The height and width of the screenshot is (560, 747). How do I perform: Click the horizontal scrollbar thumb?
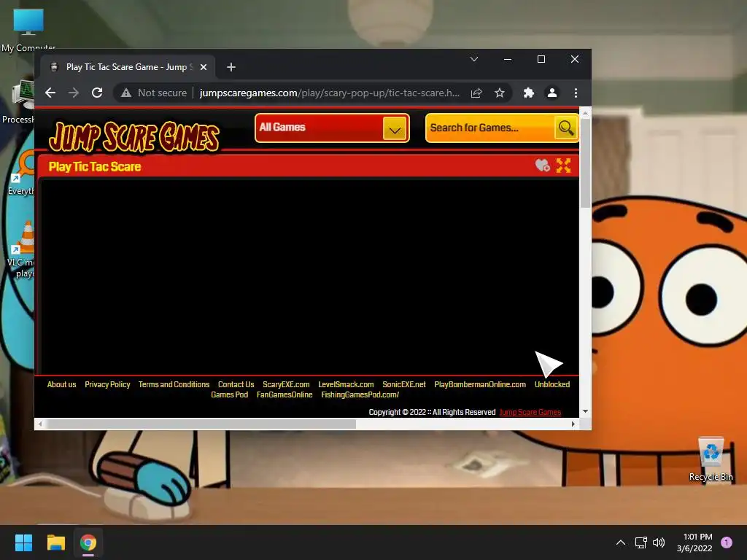click(201, 424)
